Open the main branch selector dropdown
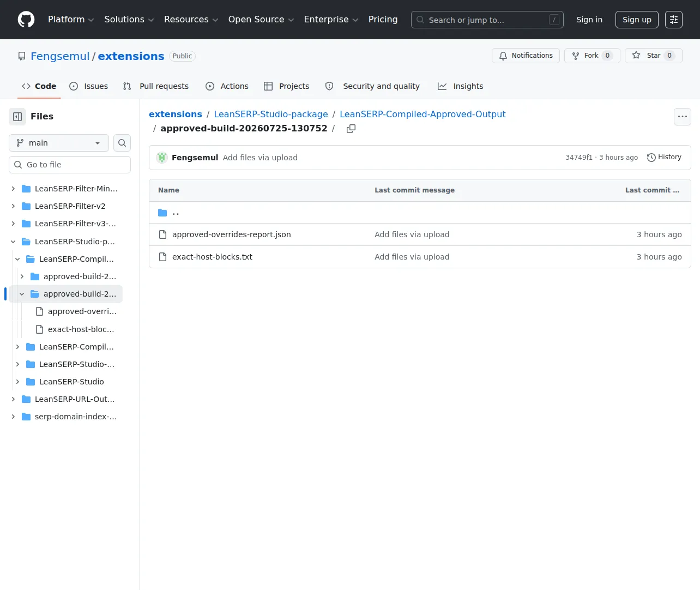 coord(59,143)
